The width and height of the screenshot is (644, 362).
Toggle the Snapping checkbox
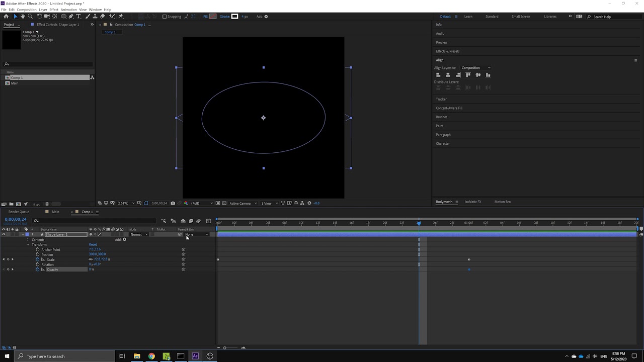[165, 17]
